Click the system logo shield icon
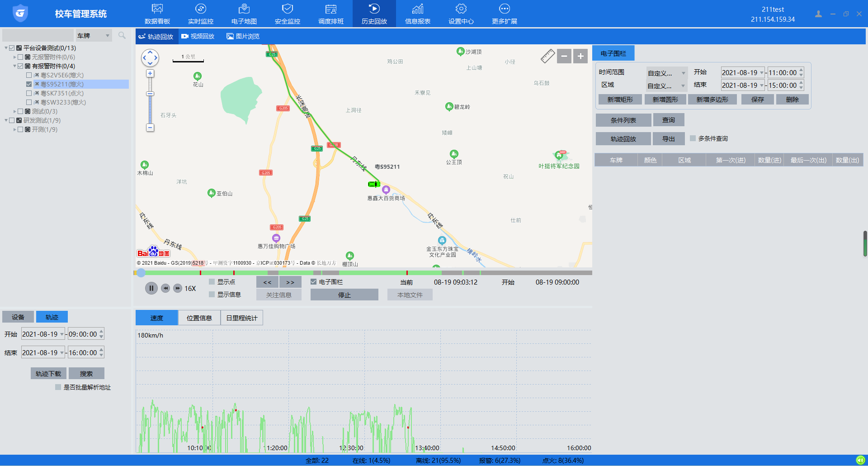The image size is (868, 466). pos(20,14)
